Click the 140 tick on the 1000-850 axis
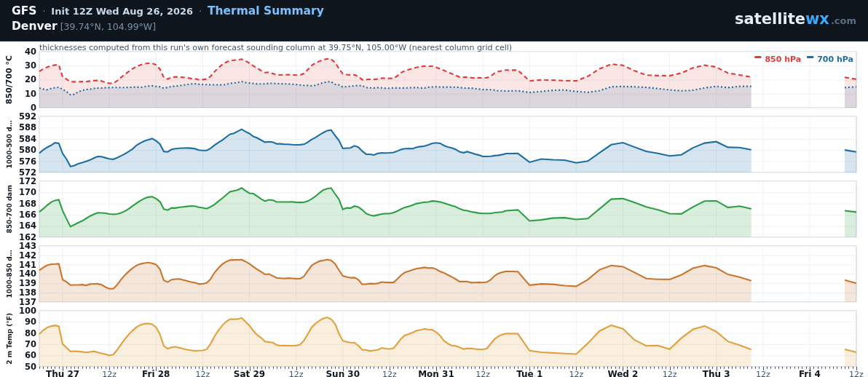The height and width of the screenshot is (377, 868). point(29,274)
